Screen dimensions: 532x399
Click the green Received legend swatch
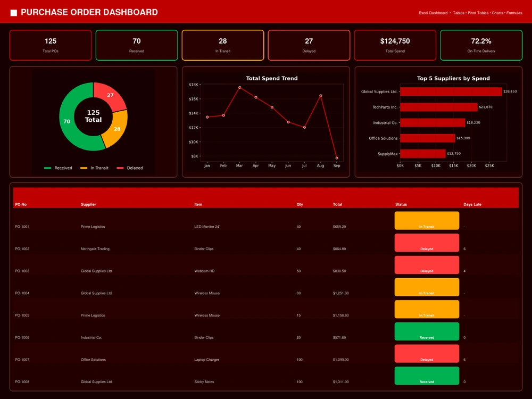(47, 168)
